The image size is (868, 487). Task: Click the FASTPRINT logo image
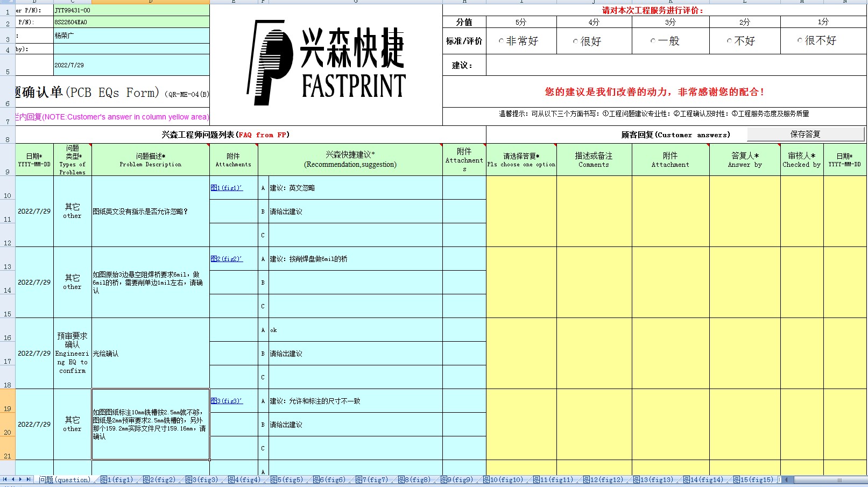click(326, 62)
